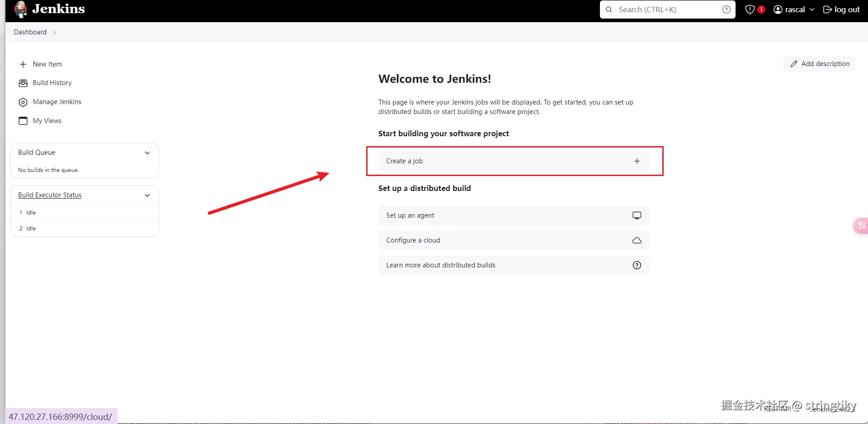The height and width of the screenshot is (424, 868).
Task: Click the help icon on Learn more about distributed builds
Action: (x=637, y=265)
